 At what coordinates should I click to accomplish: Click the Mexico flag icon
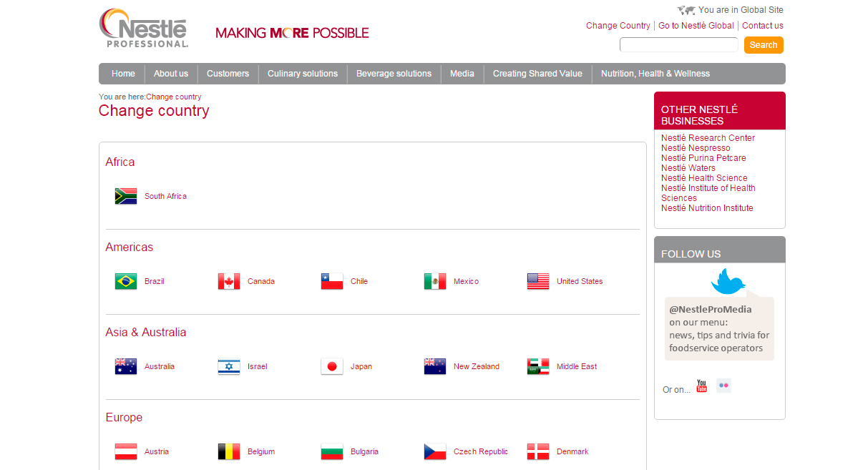tap(435, 281)
